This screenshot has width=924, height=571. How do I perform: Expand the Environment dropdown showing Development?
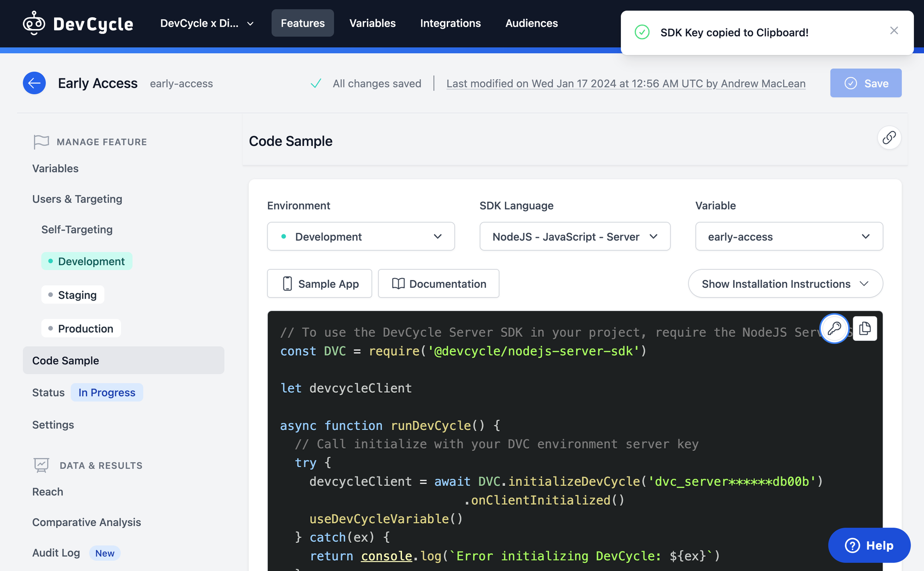pyautogui.click(x=361, y=237)
